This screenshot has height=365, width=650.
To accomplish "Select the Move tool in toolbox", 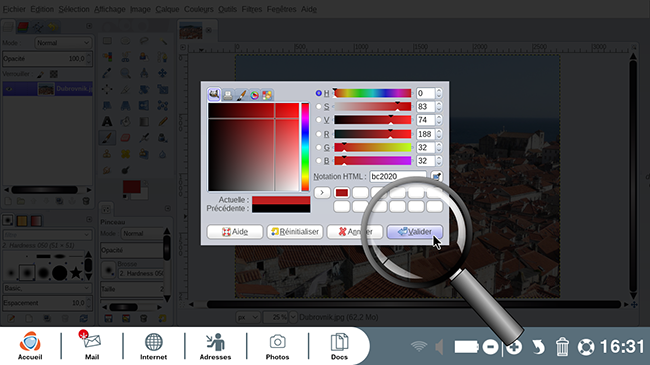I will click(162, 73).
